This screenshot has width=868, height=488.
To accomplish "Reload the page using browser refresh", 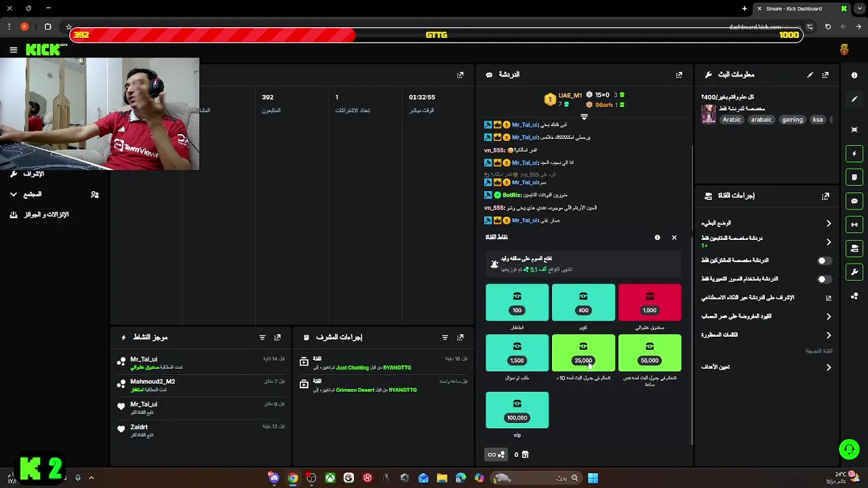I will [828, 27].
